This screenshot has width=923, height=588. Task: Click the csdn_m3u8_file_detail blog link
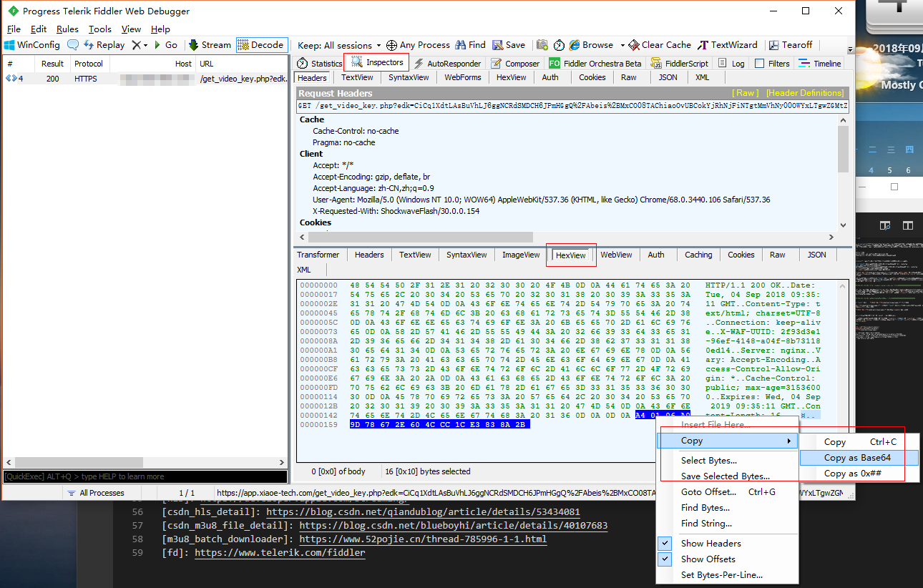452,526
